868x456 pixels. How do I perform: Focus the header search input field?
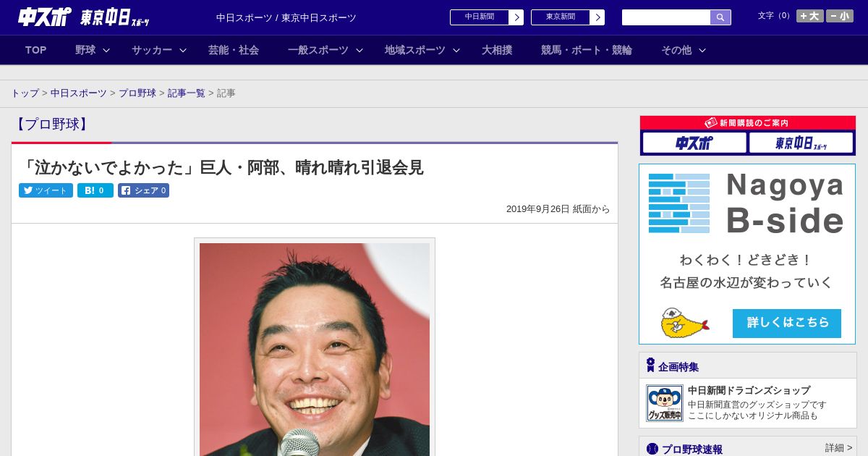pyautogui.click(x=666, y=17)
